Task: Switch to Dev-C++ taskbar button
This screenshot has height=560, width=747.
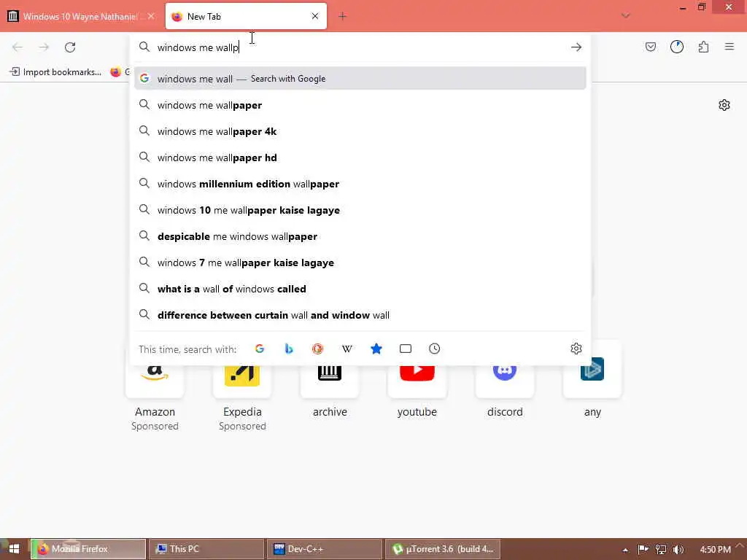Action: [325, 548]
